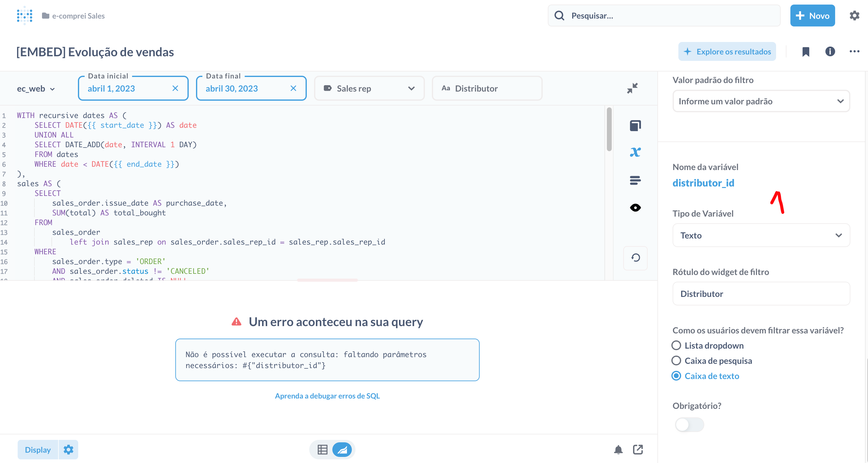Open question info panel

[830, 51]
